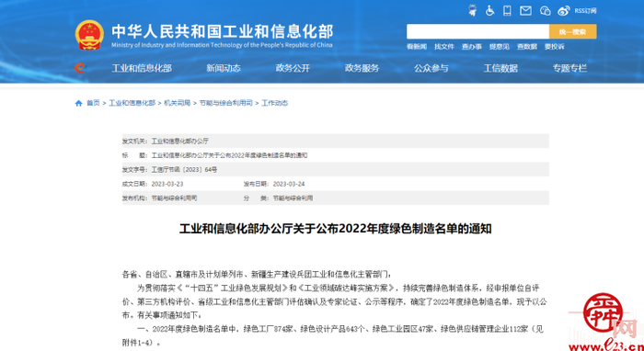The width and height of the screenshot is (644, 351).
Task: Open the 要投诉 quick link
Action: click(x=555, y=47)
